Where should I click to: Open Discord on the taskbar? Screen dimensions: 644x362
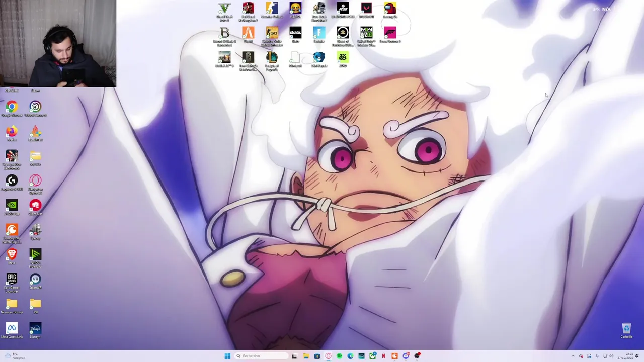[406, 356]
